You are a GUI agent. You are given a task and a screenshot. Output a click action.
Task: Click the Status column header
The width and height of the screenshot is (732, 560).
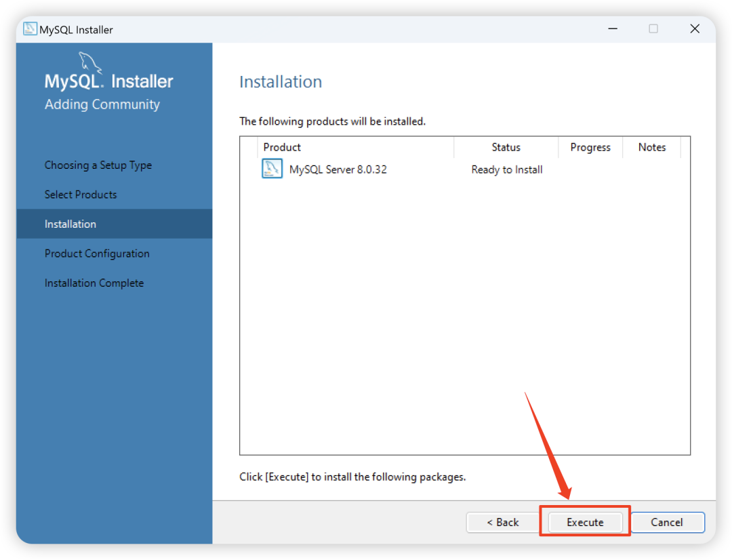(x=506, y=147)
